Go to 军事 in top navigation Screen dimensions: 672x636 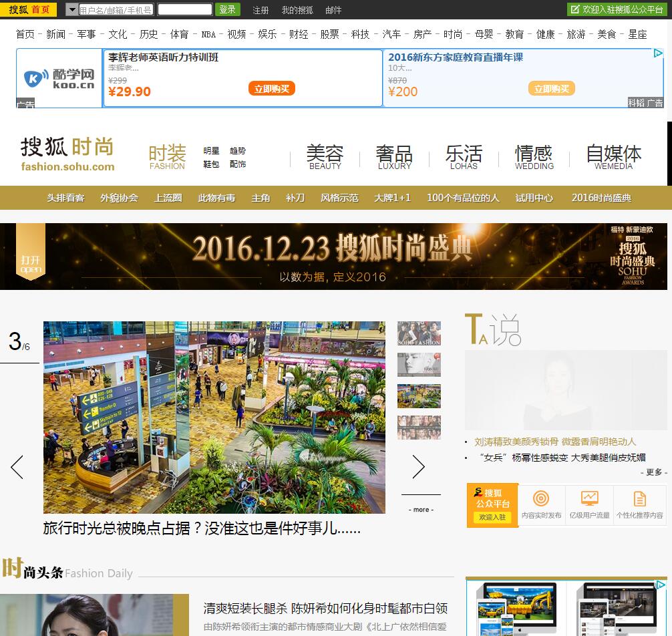(x=87, y=34)
